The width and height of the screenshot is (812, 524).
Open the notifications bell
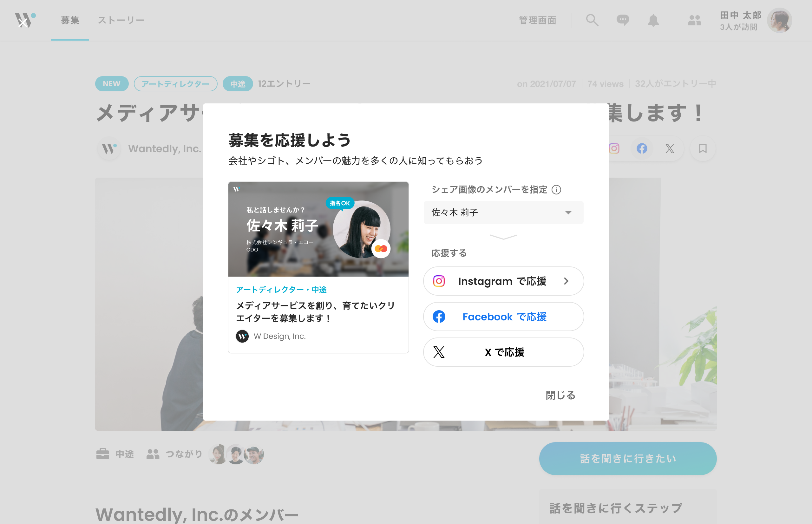[x=653, y=20]
